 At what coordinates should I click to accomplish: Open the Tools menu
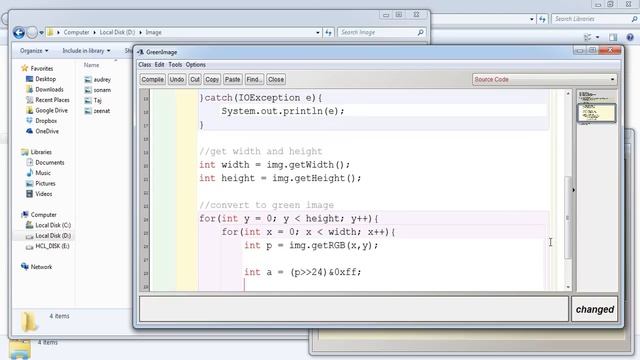point(175,64)
